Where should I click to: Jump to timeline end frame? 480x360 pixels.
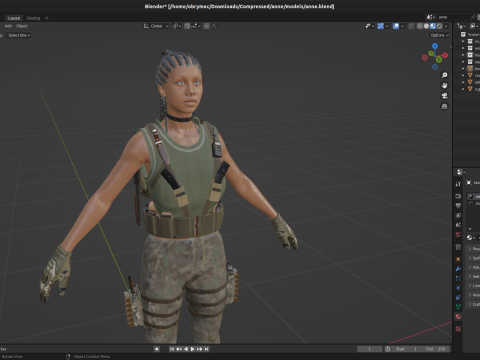coord(206,349)
